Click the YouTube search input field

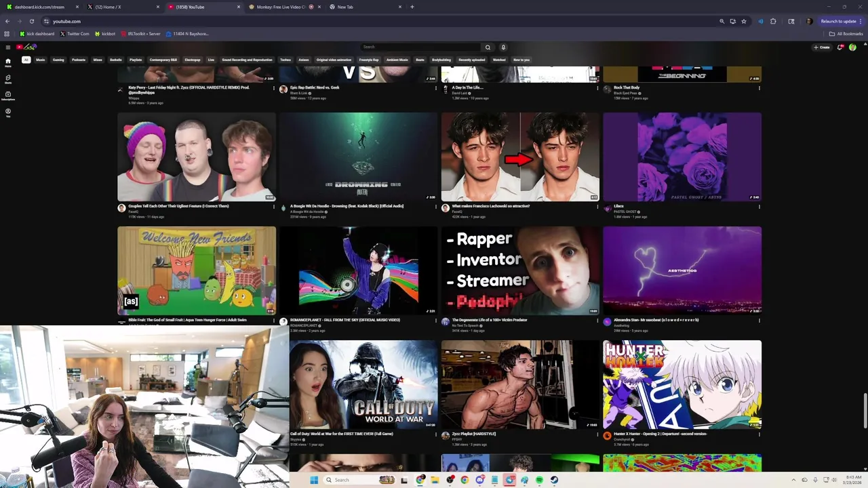click(x=420, y=47)
